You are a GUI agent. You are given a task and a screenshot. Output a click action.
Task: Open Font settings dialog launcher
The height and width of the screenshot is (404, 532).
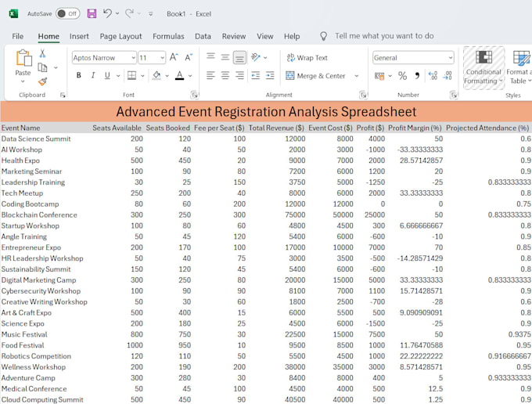194,95
